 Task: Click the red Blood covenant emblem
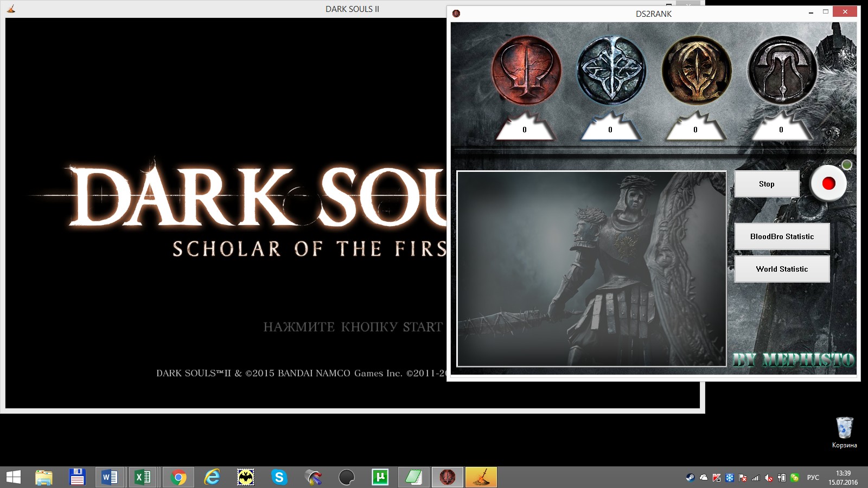coord(526,70)
